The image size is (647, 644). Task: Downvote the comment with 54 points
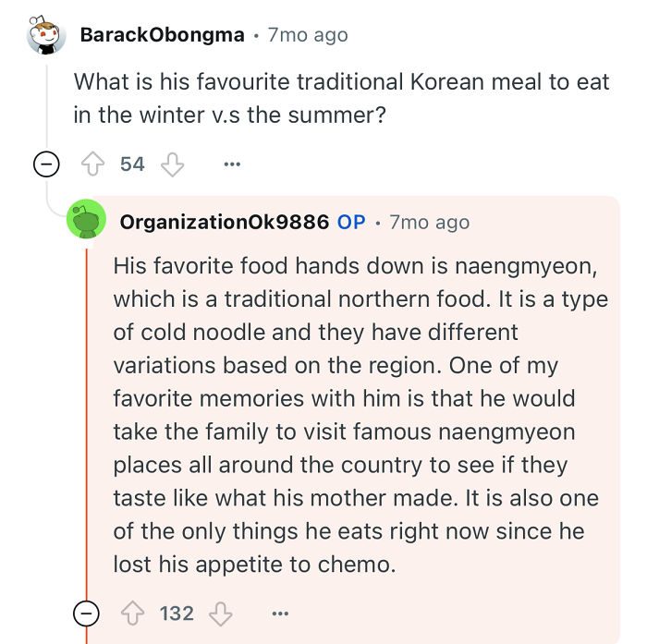pos(173,164)
